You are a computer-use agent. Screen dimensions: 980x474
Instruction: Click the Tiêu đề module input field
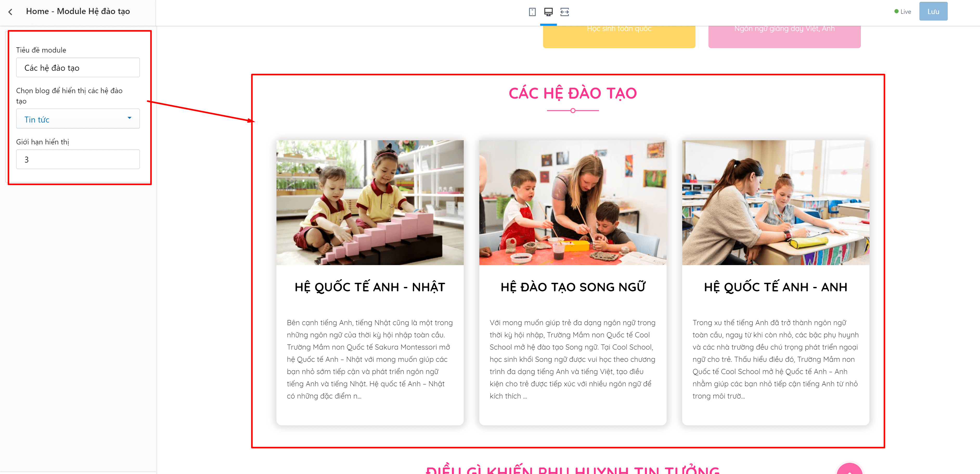[78, 68]
